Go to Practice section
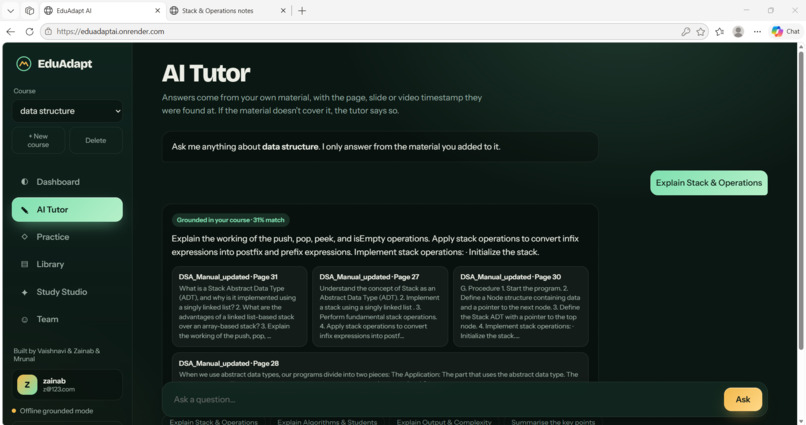The height and width of the screenshot is (425, 806). coord(67,237)
